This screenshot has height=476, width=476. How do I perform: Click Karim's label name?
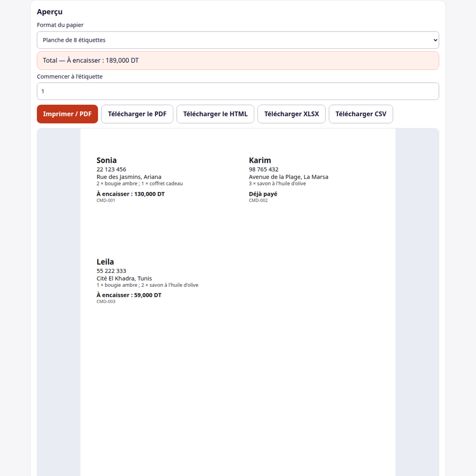click(x=260, y=160)
